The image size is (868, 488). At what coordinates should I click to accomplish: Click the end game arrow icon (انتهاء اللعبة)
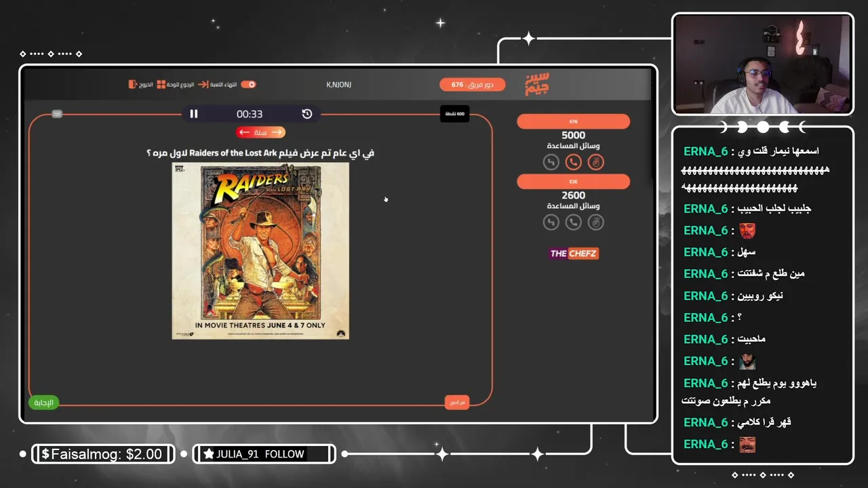(x=203, y=85)
